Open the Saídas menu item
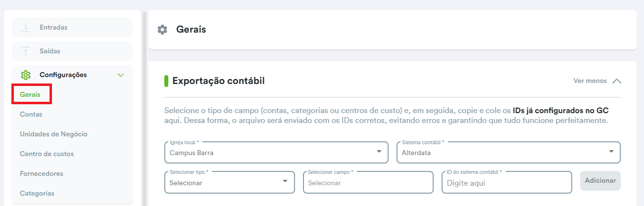This screenshot has width=644, height=206. pyautogui.click(x=50, y=51)
